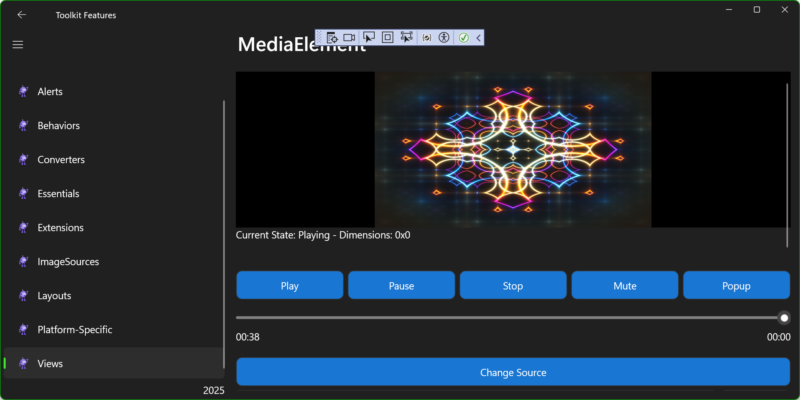This screenshot has height=400, width=800.
Task: Click the Alerts item's bot icon
Action: click(x=23, y=91)
